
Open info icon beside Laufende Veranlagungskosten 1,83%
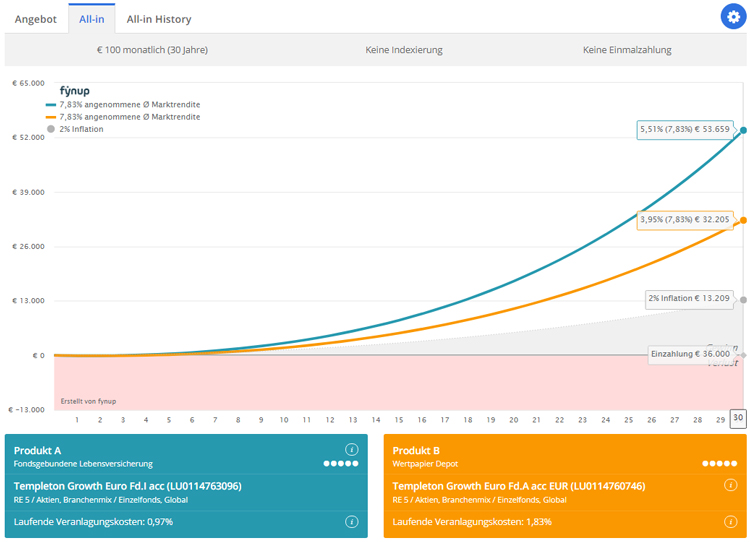[730, 521]
